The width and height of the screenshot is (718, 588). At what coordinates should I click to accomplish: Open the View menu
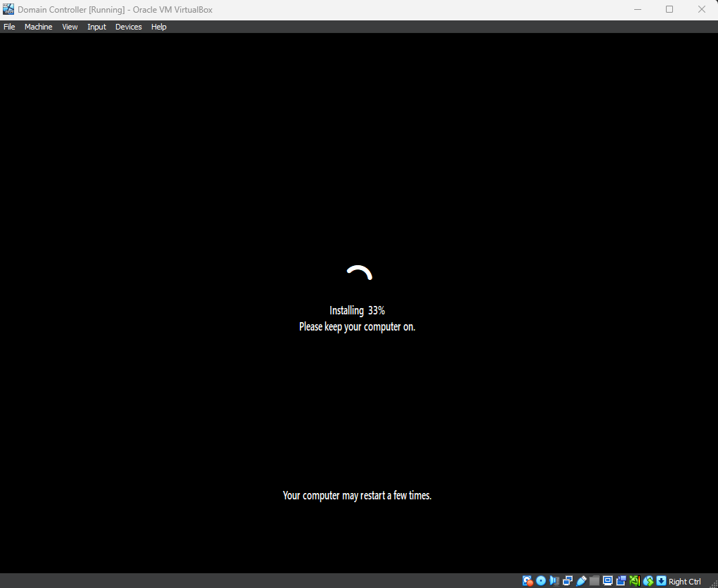[x=70, y=27]
